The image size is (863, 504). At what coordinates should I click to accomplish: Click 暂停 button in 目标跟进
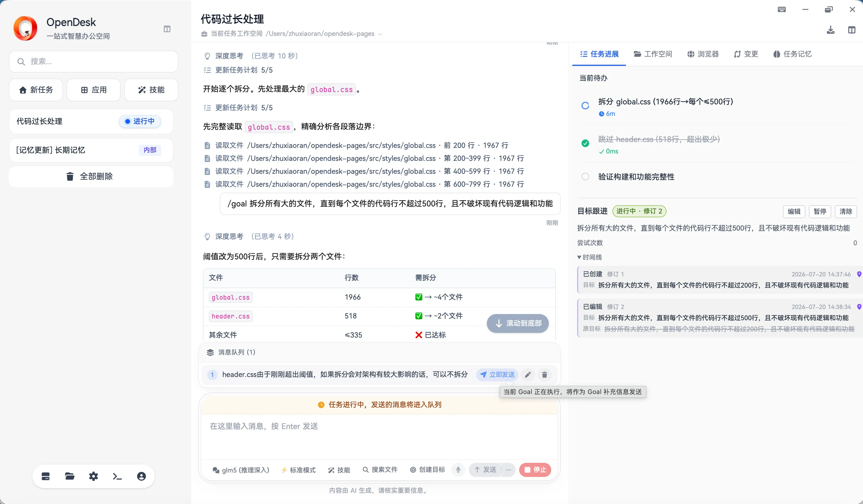pyautogui.click(x=820, y=211)
